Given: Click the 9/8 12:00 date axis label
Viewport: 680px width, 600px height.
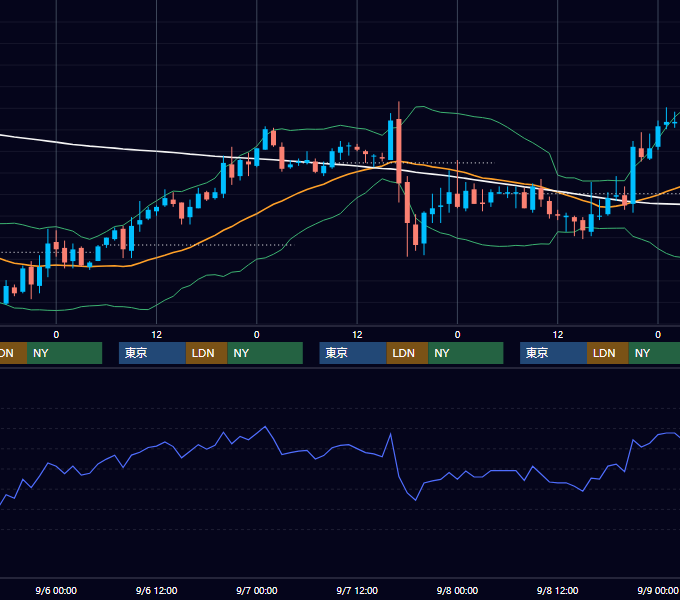Looking at the screenshot, I should (557, 590).
